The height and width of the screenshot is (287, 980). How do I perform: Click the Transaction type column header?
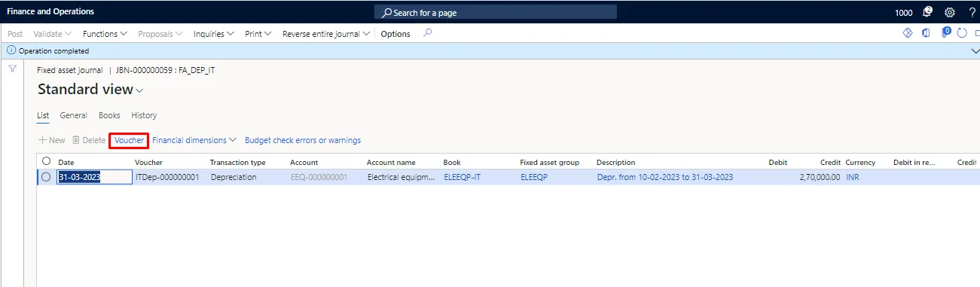pyautogui.click(x=237, y=162)
